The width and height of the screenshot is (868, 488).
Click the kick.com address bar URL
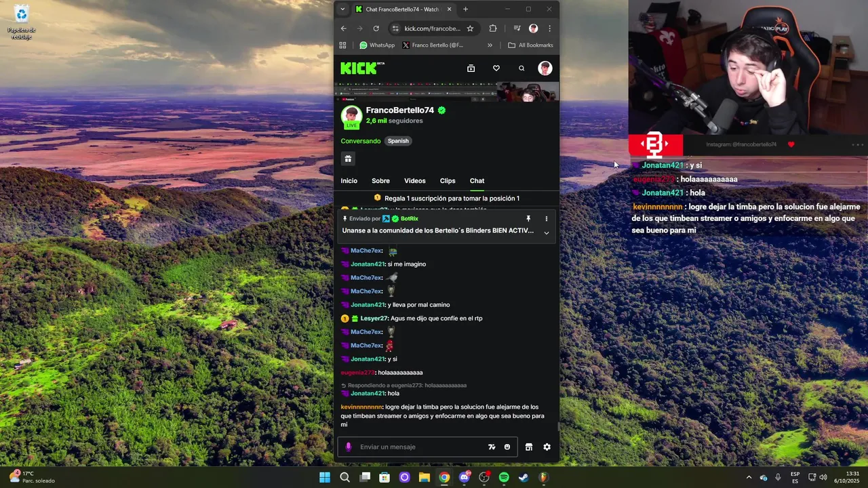tap(432, 28)
